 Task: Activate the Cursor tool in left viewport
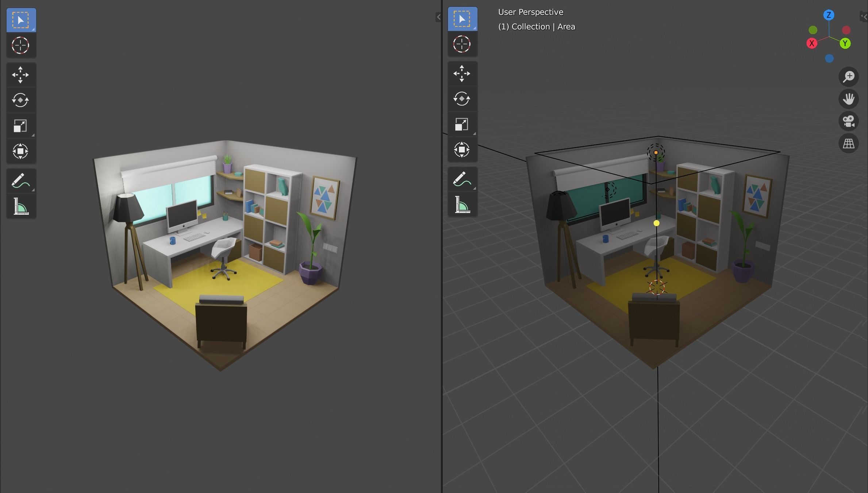coord(21,45)
